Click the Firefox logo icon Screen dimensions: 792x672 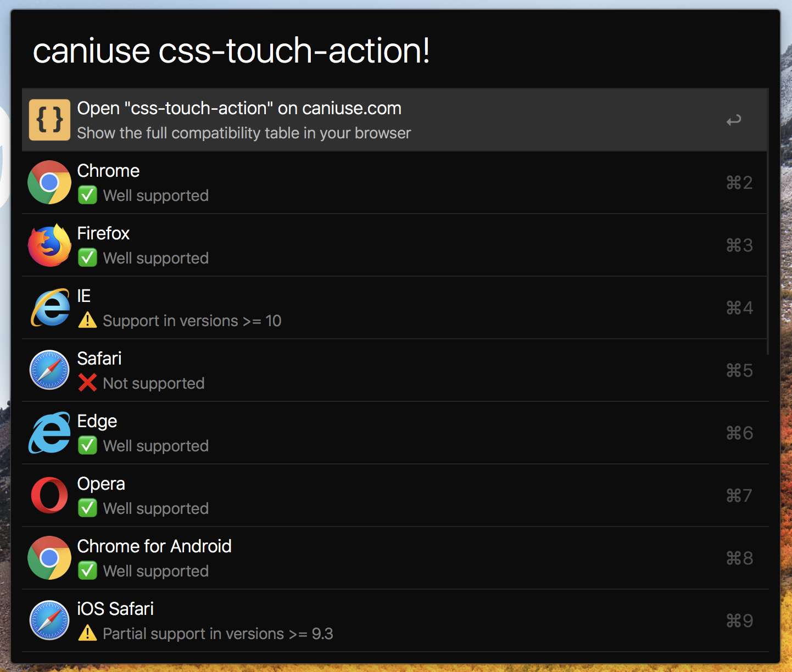tap(49, 245)
